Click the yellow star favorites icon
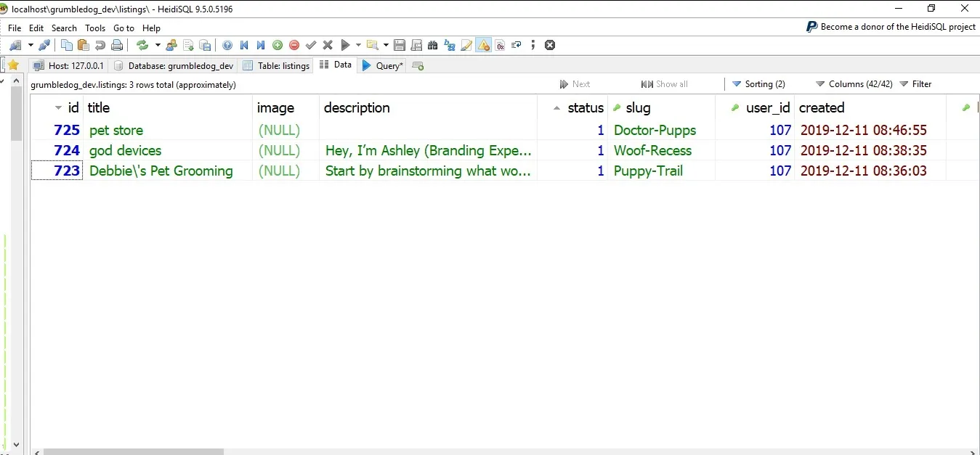The image size is (980, 455). click(13, 65)
